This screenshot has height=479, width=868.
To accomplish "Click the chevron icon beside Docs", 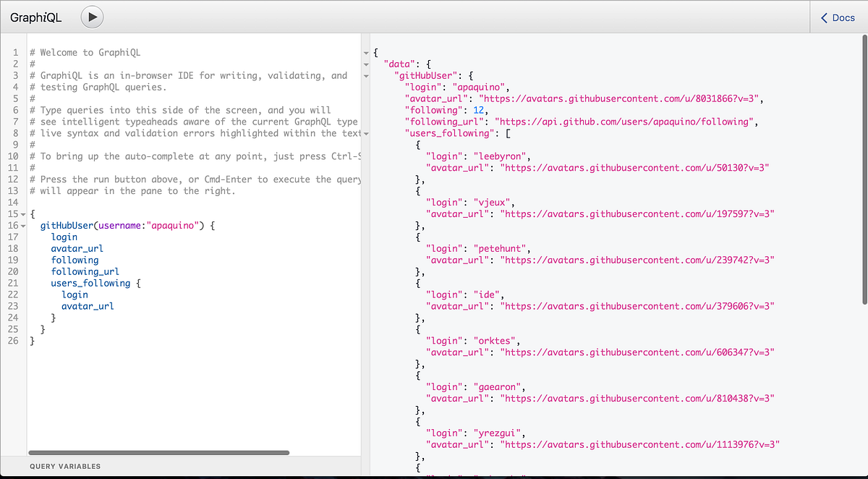I will (823, 17).
